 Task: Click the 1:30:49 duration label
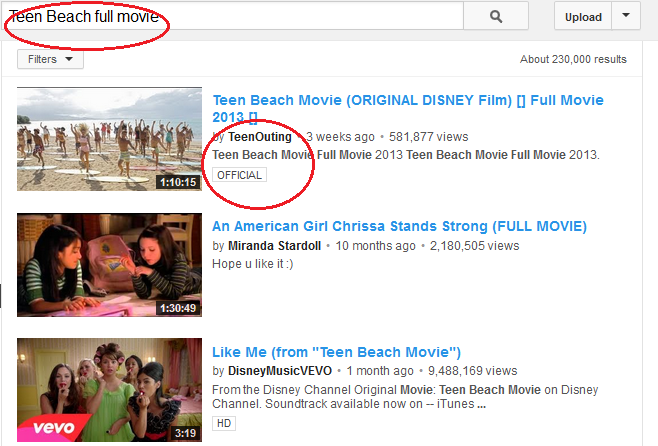coord(178,308)
